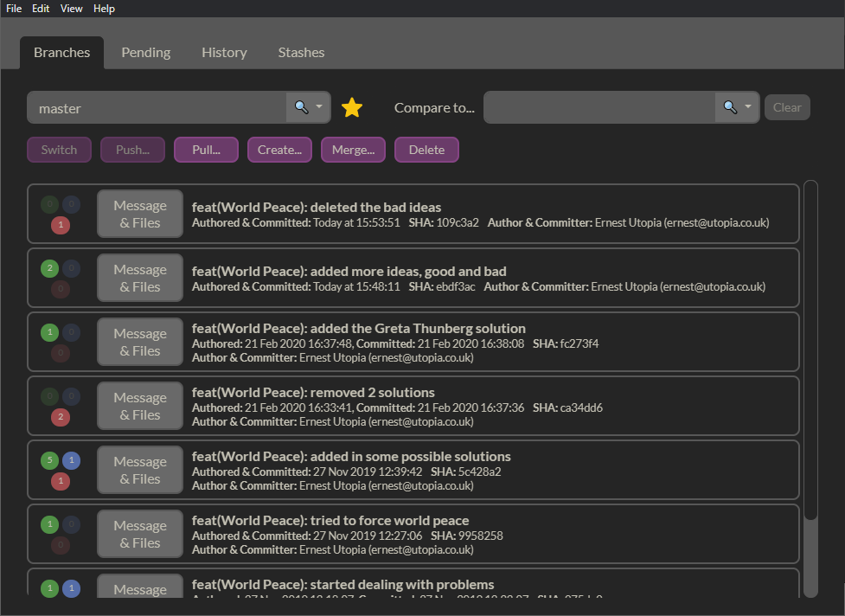Click the Merge button

coord(353,149)
